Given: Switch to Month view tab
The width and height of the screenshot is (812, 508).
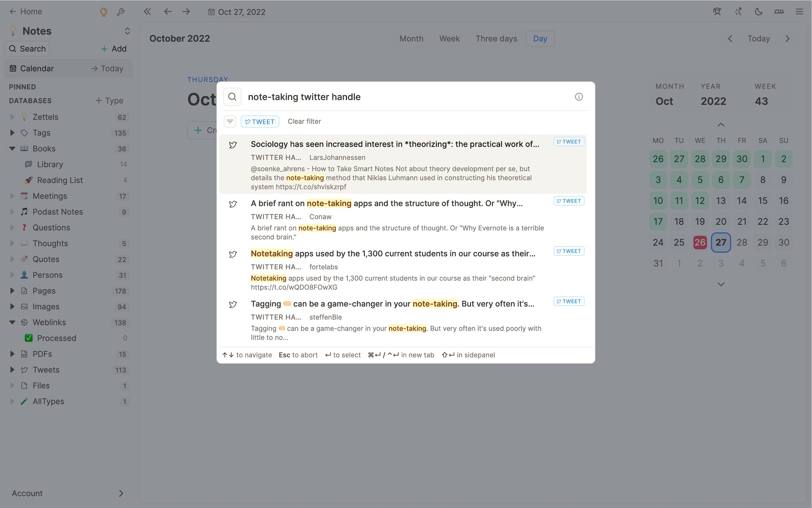Looking at the screenshot, I should click(411, 39).
